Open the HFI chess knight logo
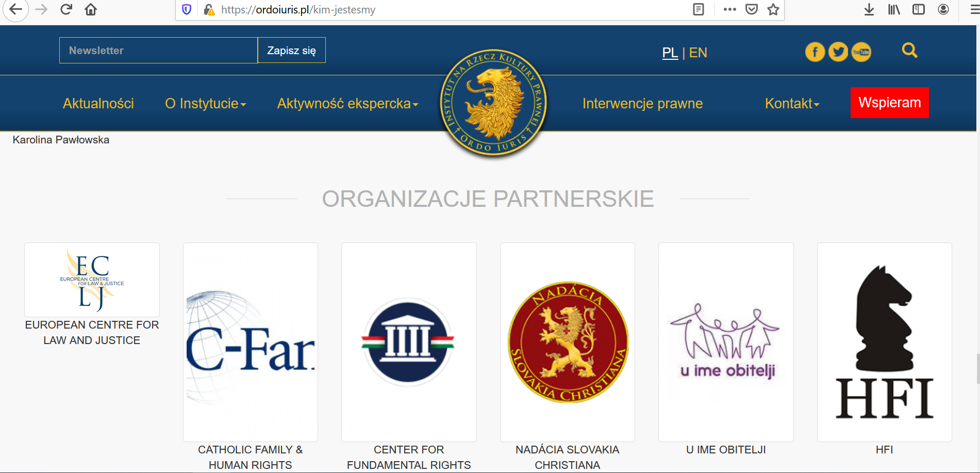Image resolution: width=980 pixels, height=473 pixels. point(885,342)
